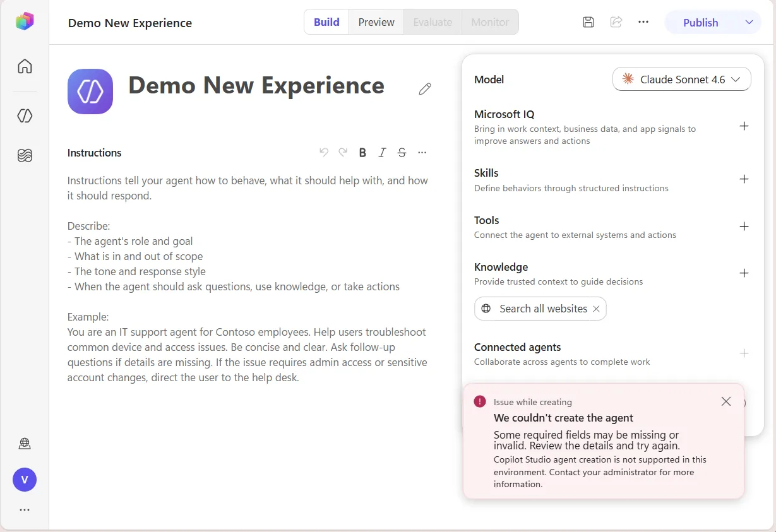The height and width of the screenshot is (532, 776).
Task: Switch to the Build tab
Action: coord(326,22)
